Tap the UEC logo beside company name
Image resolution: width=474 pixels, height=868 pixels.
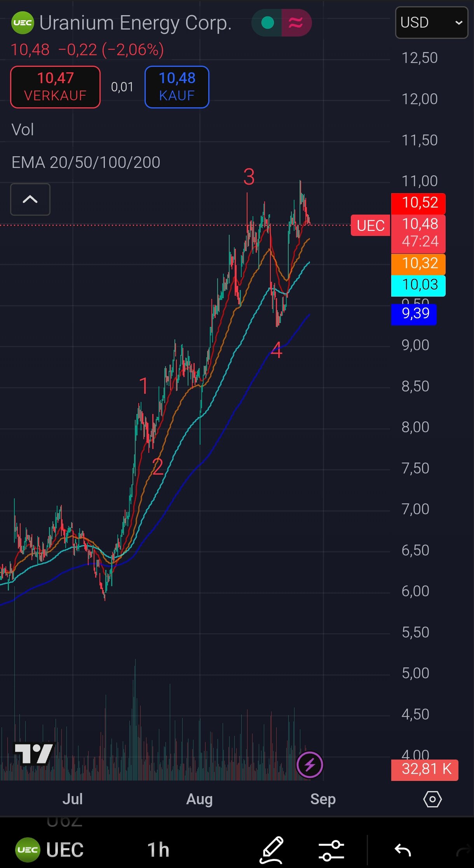(23, 23)
